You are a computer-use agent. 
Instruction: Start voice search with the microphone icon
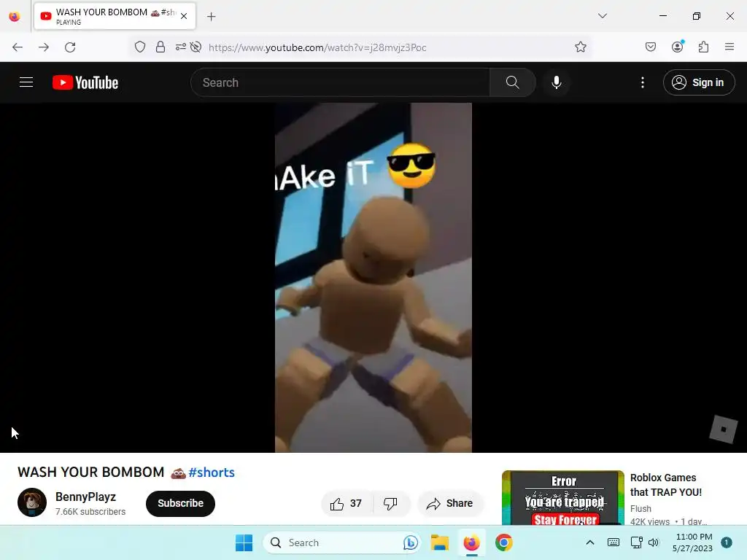(x=557, y=82)
